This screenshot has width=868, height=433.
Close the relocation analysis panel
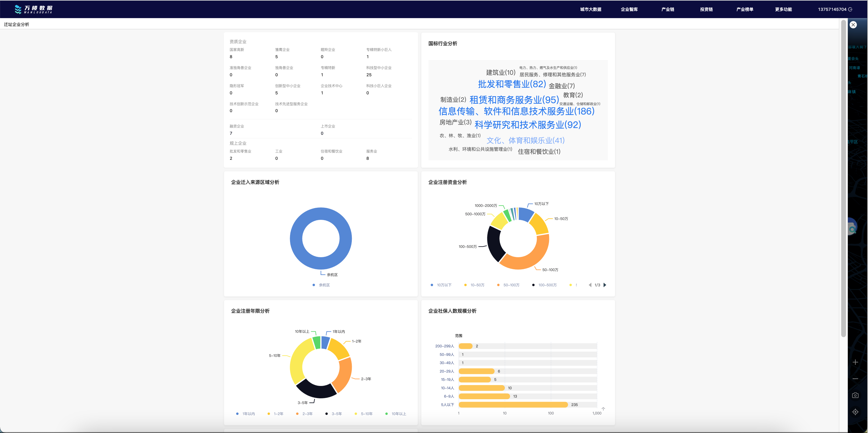click(853, 25)
